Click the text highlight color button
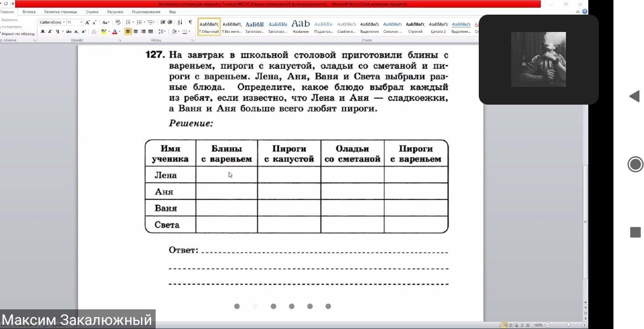Viewport: 644px width, 329px height. point(104,32)
